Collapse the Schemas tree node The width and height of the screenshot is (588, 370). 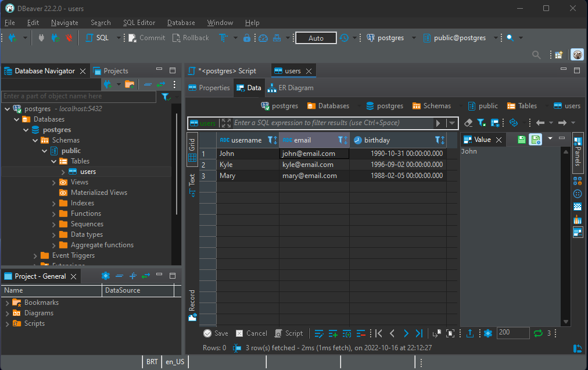(x=35, y=140)
